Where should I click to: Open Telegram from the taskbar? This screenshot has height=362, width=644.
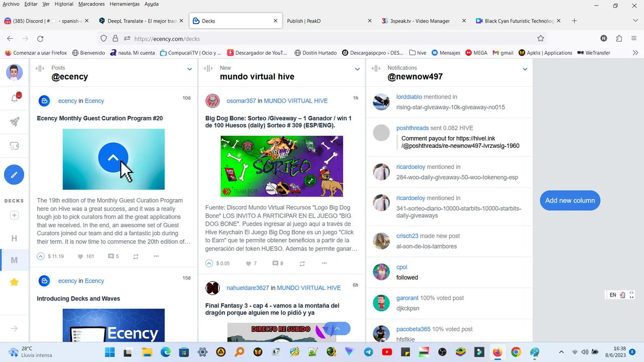(x=368, y=352)
